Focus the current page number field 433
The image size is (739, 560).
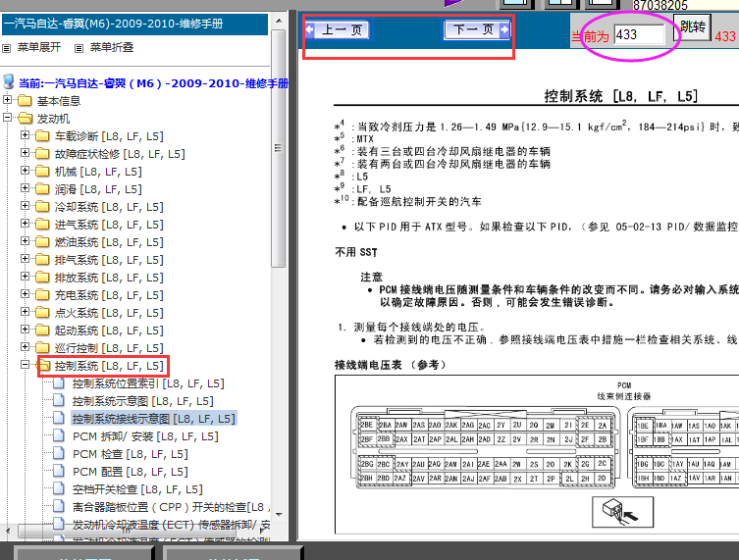tap(639, 35)
